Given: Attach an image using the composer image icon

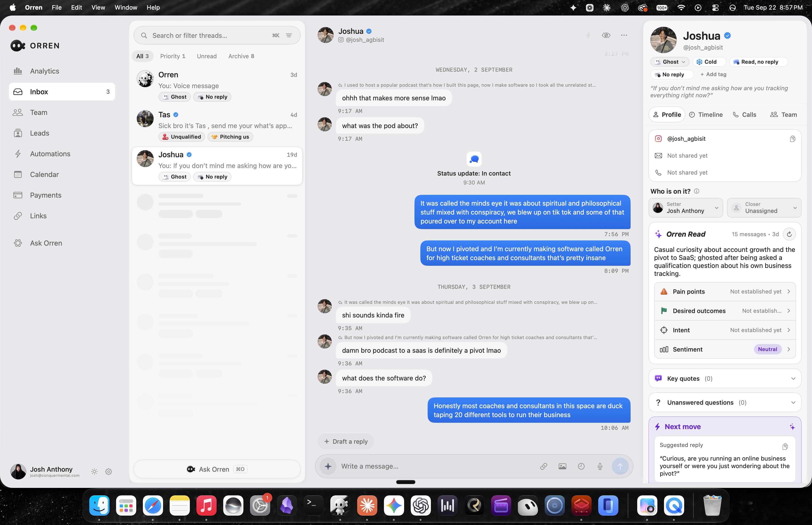Looking at the screenshot, I should coord(562,466).
